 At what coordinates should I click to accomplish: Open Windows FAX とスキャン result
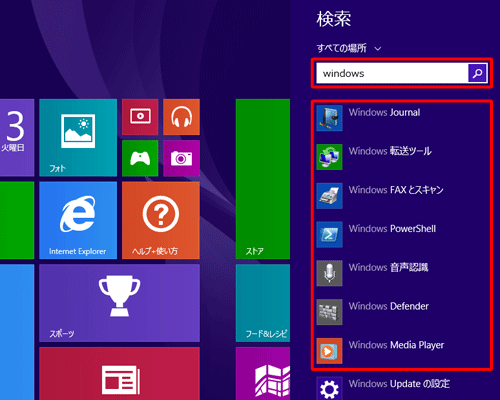pos(403,196)
